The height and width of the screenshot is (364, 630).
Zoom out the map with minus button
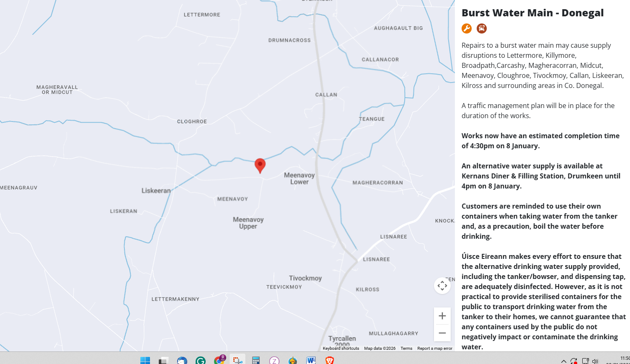tap(442, 333)
